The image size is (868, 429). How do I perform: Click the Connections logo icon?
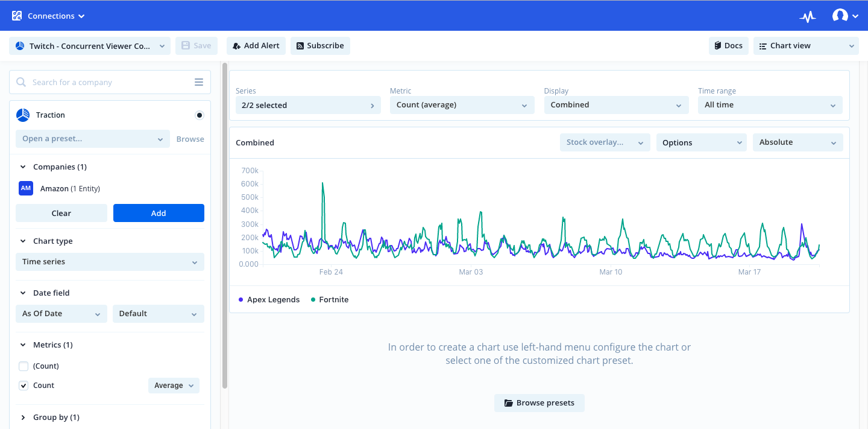(17, 16)
